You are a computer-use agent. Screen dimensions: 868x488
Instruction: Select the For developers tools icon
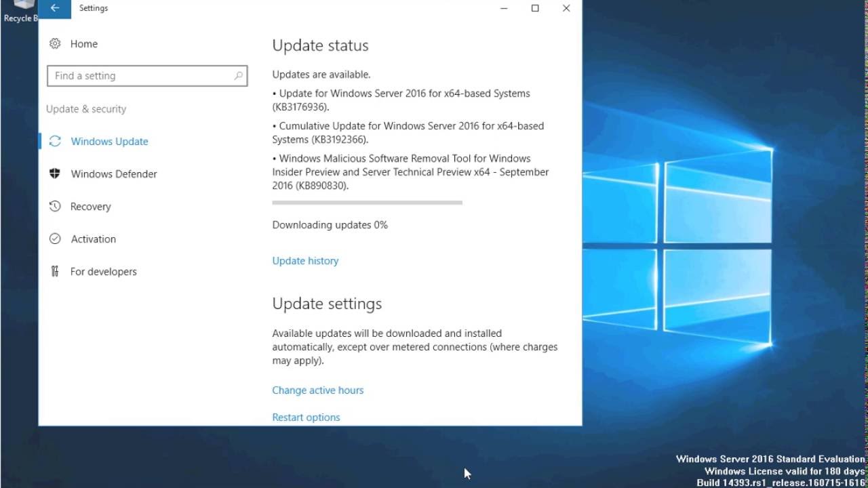[x=55, y=271]
